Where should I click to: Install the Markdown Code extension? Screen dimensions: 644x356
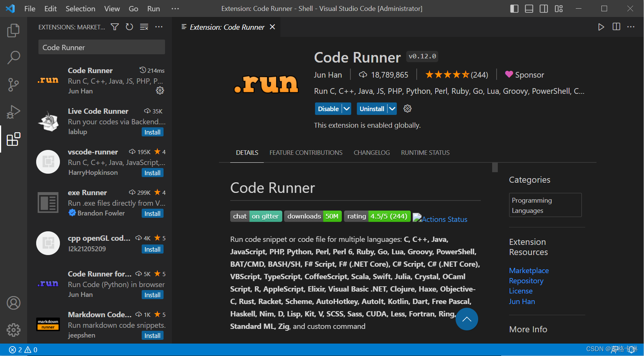click(152, 336)
